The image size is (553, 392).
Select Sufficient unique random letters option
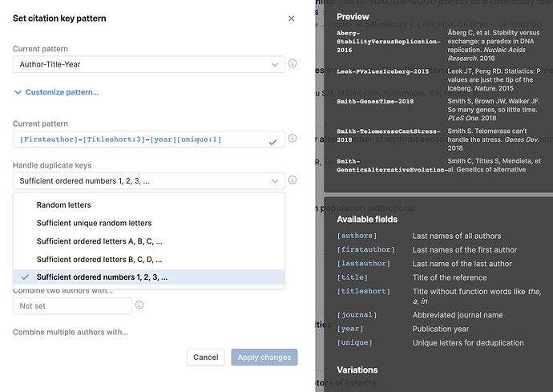148,223
